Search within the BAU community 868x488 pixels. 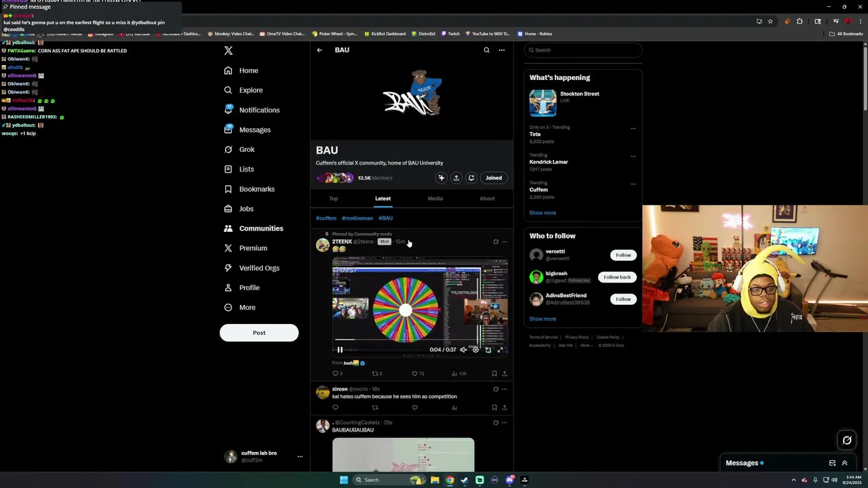(486, 50)
